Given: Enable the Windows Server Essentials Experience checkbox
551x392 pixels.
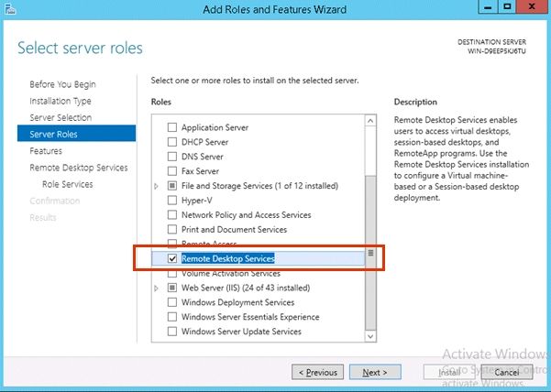Looking at the screenshot, I should [x=172, y=317].
